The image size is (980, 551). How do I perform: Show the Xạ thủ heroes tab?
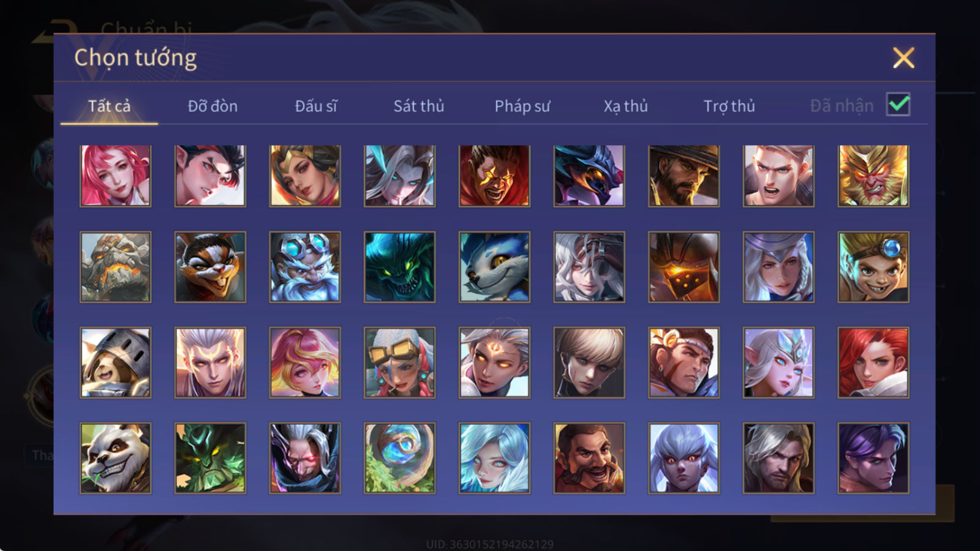625,106
